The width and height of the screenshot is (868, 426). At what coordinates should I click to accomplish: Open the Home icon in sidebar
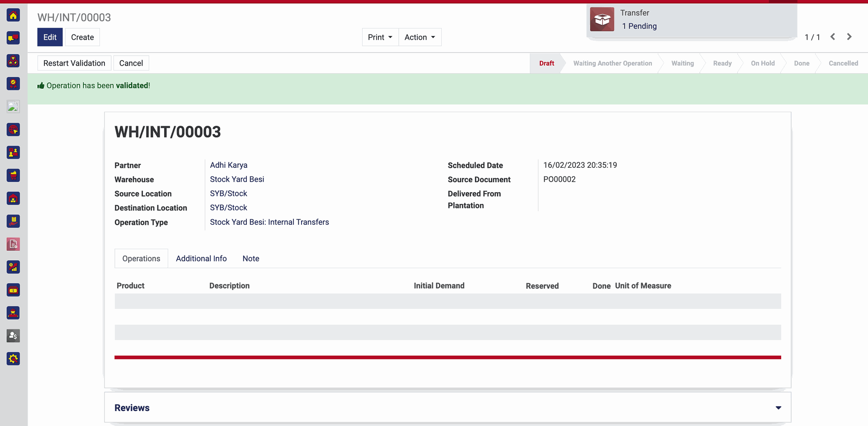click(x=13, y=15)
